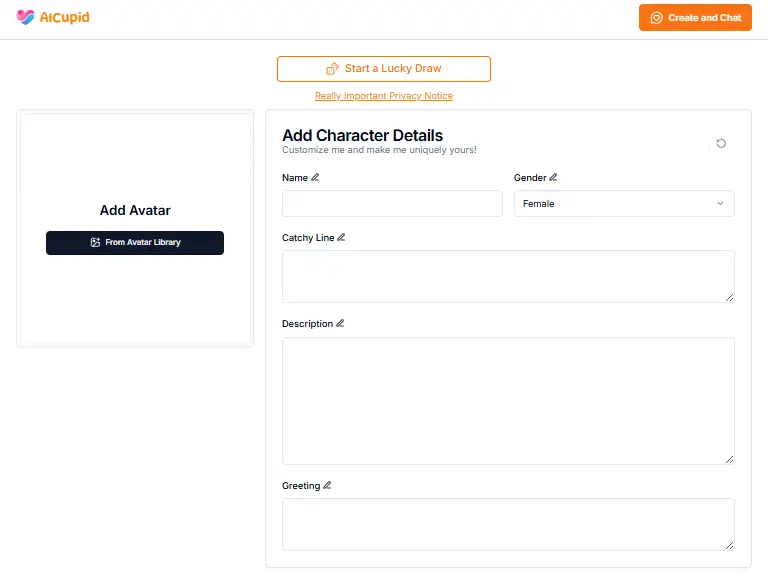Click the AICupid heart logo
The image size is (768, 584).
coord(25,17)
